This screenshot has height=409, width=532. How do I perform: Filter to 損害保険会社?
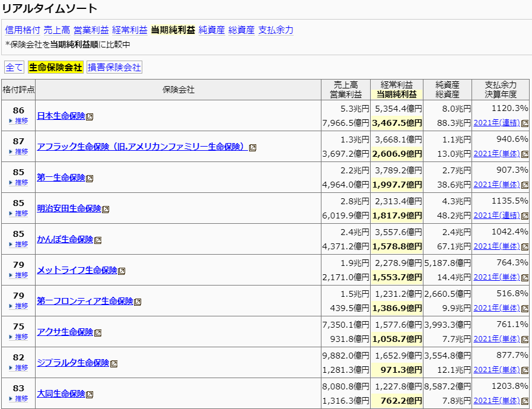click(114, 67)
